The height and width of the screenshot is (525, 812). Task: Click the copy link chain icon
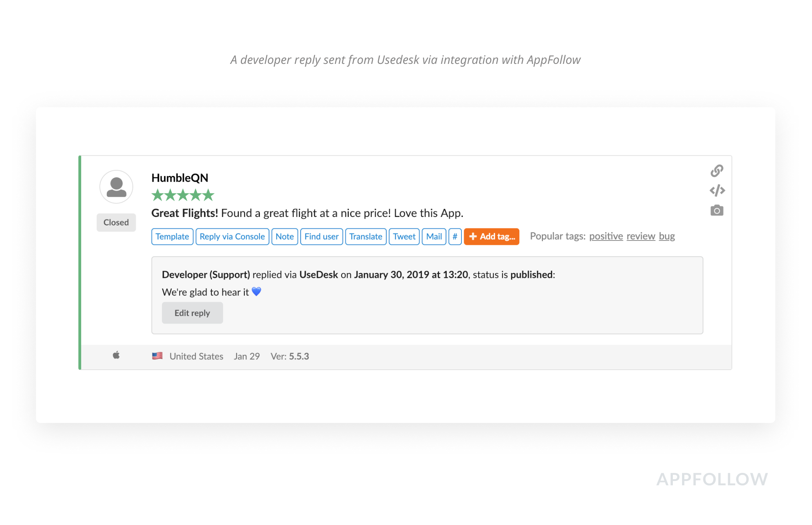(717, 171)
